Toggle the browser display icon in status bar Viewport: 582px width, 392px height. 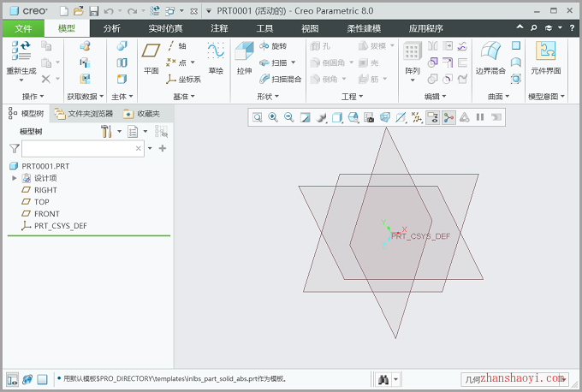click(27, 379)
